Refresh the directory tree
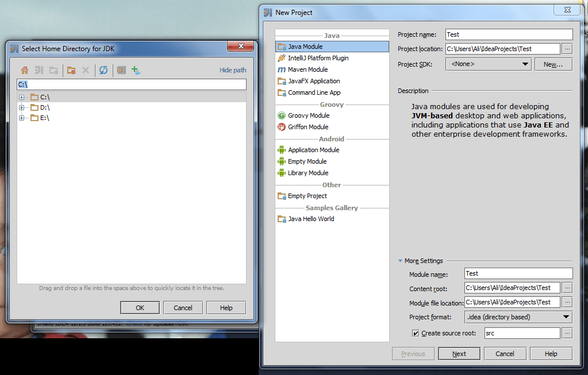This screenshot has width=588, height=375. (x=103, y=69)
